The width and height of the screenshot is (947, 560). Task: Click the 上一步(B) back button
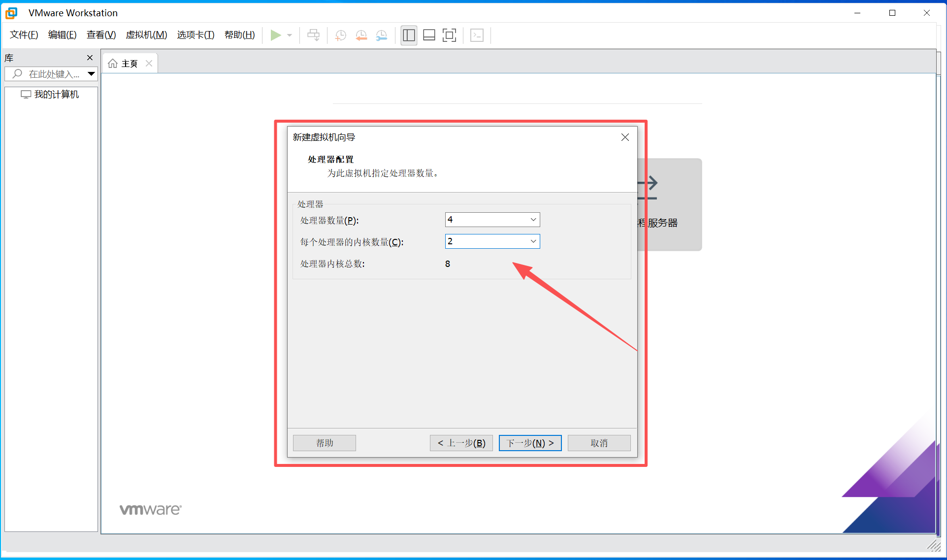(461, 443)
